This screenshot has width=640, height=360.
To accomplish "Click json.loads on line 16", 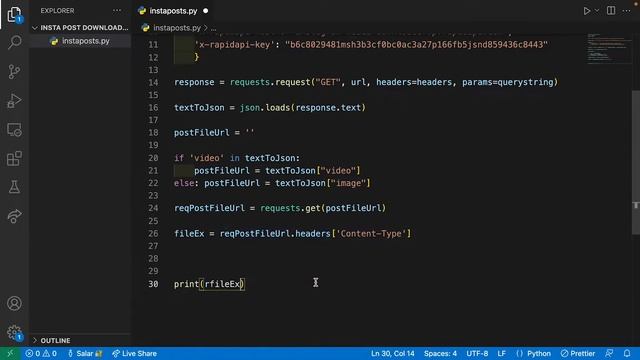I will pyautogui.click(x=265, y=108).
